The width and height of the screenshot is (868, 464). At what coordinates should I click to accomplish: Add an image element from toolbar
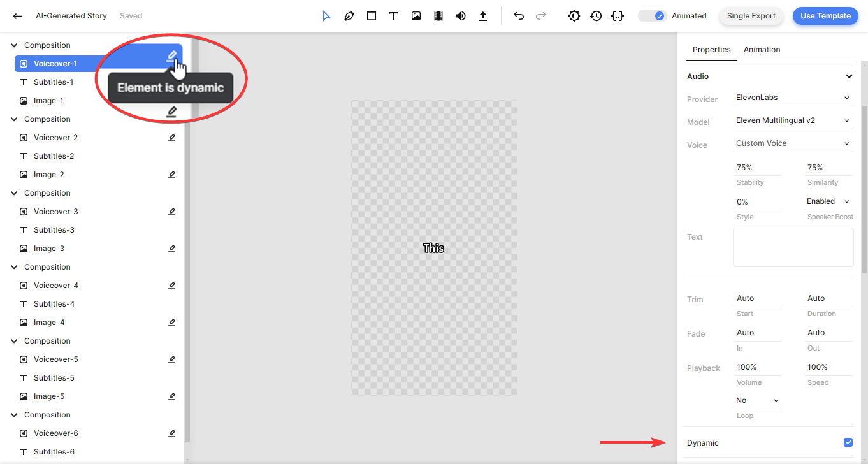coord(416,16)
